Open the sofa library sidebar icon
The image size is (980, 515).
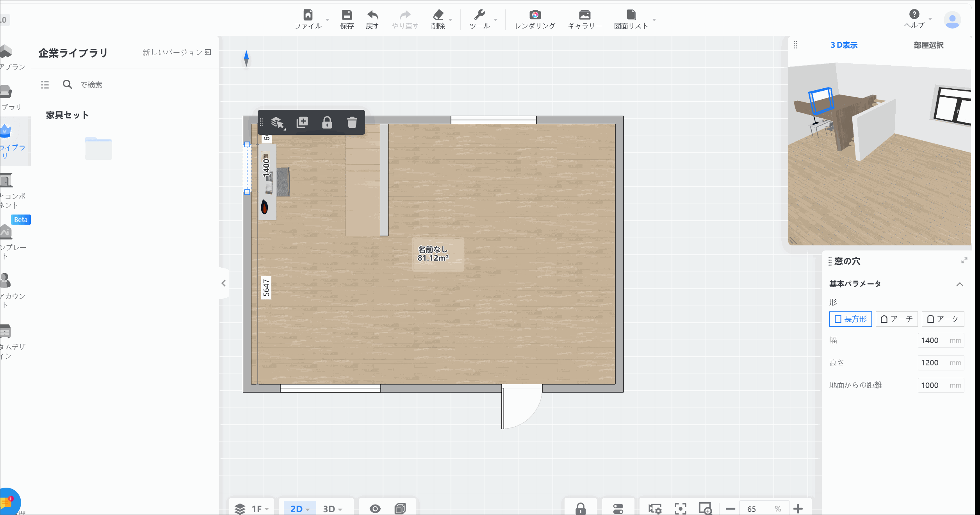click(x=6, y=92)
